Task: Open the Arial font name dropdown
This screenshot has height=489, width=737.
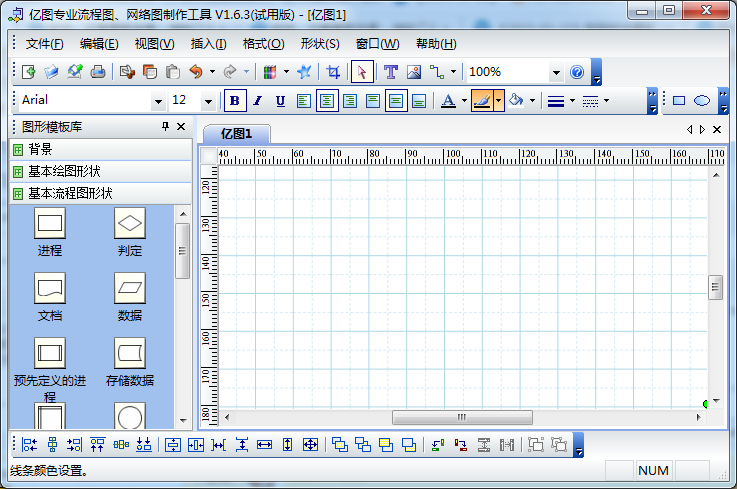Action: [158, 101]
